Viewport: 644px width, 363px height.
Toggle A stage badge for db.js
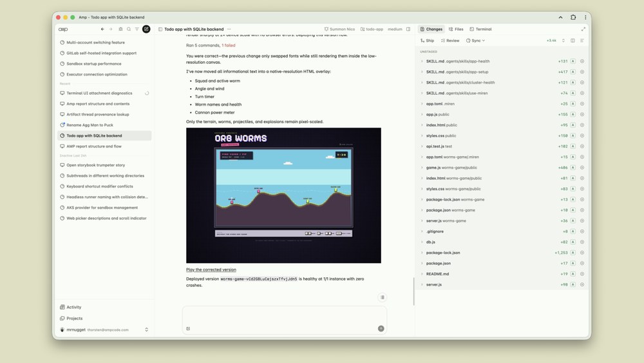[573, 242]
